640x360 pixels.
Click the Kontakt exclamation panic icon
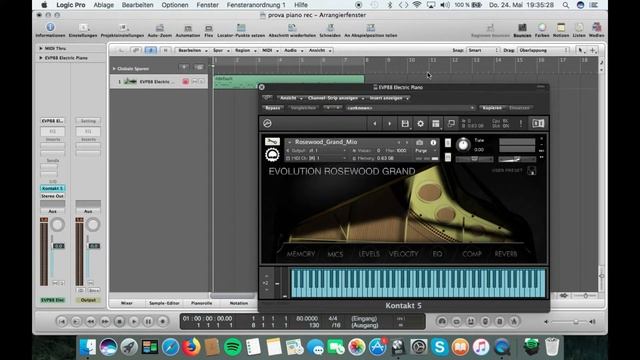[521, 123]
